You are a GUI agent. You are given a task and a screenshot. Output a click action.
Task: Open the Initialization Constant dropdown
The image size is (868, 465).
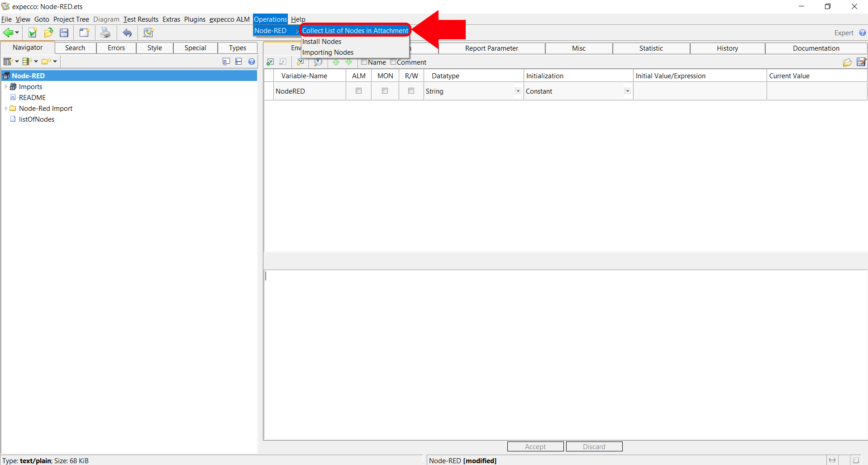click(x=627, y=91)
